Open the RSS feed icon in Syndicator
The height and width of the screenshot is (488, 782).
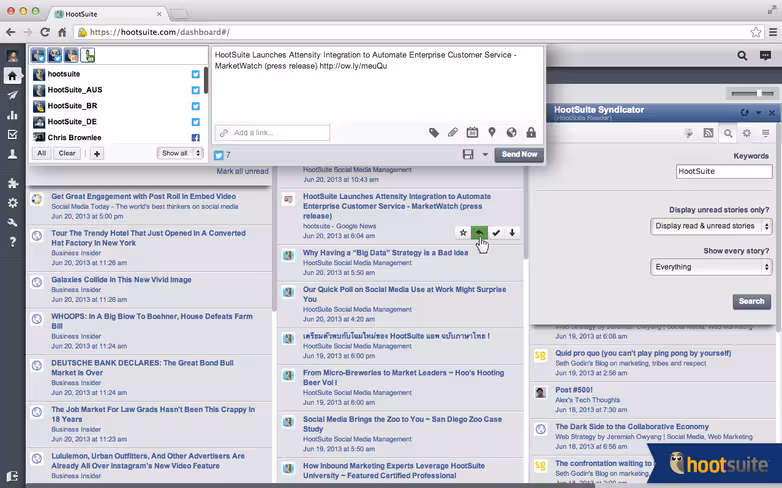pyautogui.click(x=708, y=133)
